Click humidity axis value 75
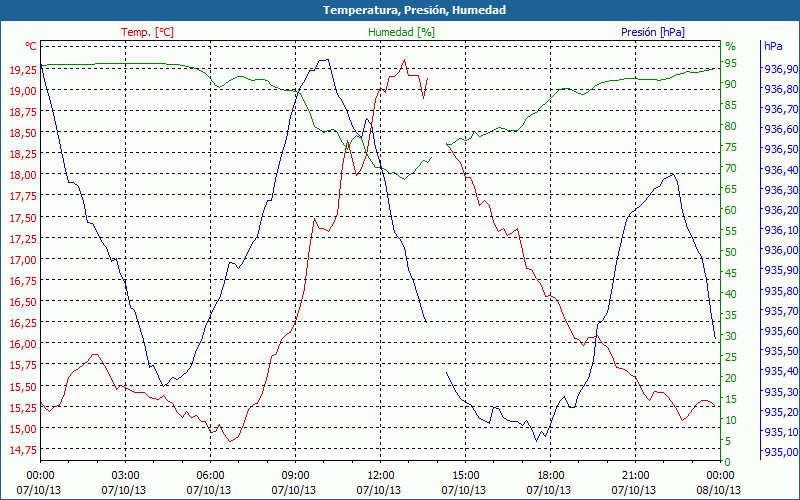The image size is (800, 500). point(731,147)
